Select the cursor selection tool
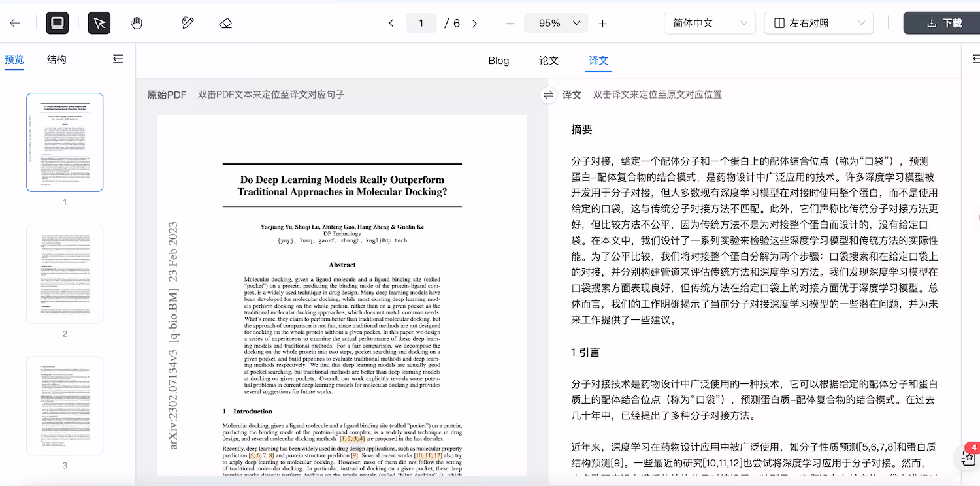Screen dimensions: 980x486 tap(99, 22)
